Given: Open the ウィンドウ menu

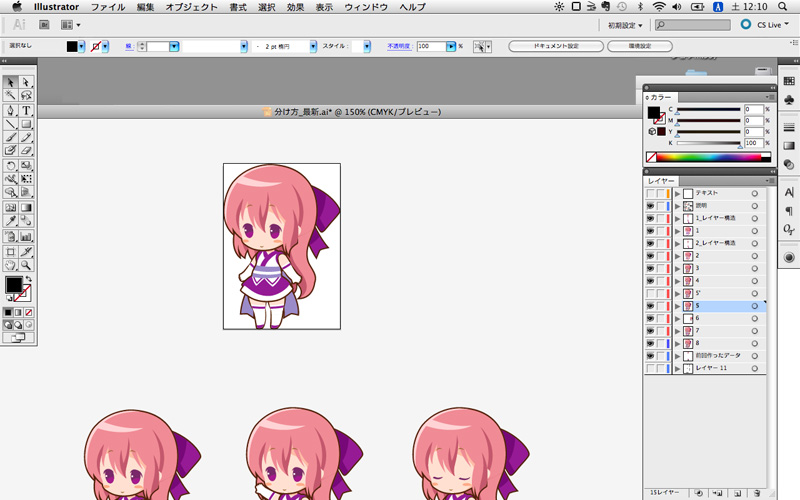Looking at the screenshot, I should (366, 7).
